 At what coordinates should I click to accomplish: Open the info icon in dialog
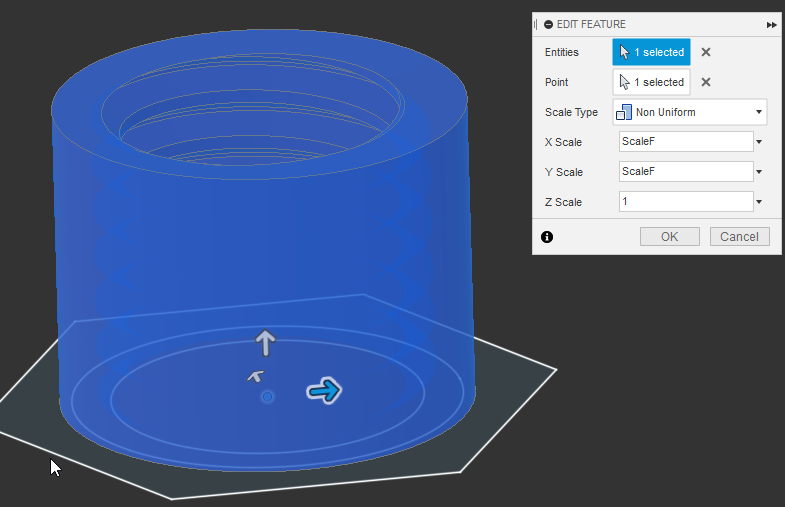point(547,237)
